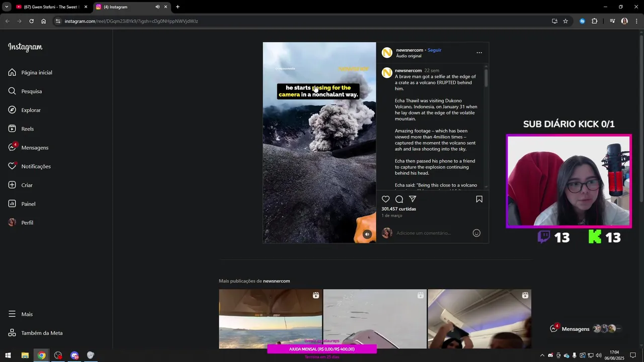The image size is (644, 362).
Task: Reload the page
Action: pos(31,21)
